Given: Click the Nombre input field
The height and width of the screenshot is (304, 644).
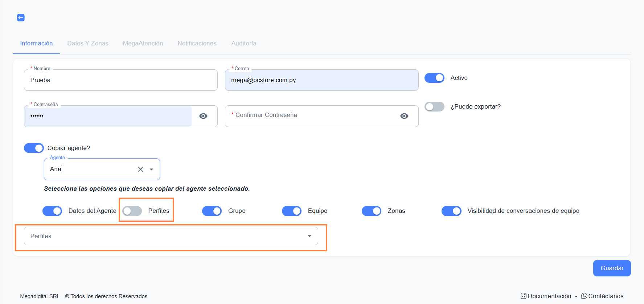Looking at the screenshot, I should (120, 80).
